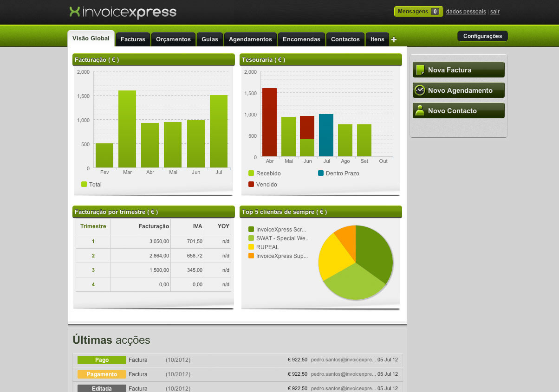Go to the Contactos tab
Image resolution: width=559 pixels, height=392 pixels.
[345, 39]
